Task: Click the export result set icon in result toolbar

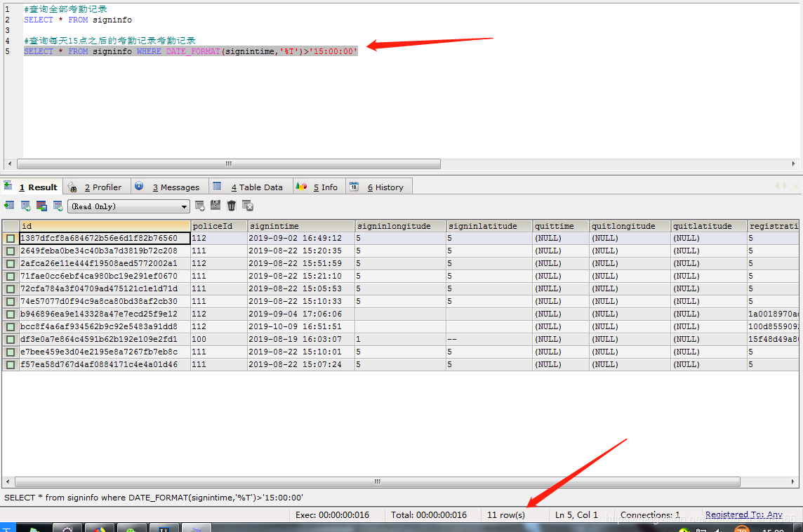Action: pos(9,206)
